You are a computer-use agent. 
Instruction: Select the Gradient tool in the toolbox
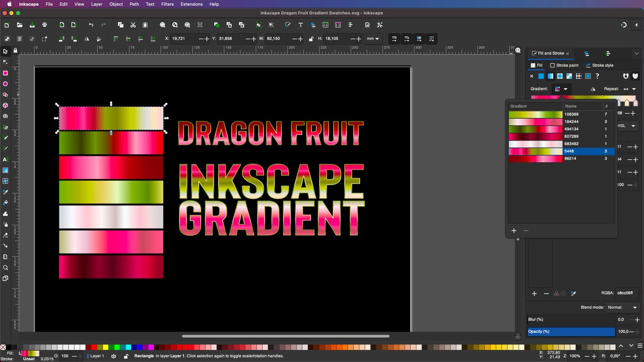(x=6, y=170)
